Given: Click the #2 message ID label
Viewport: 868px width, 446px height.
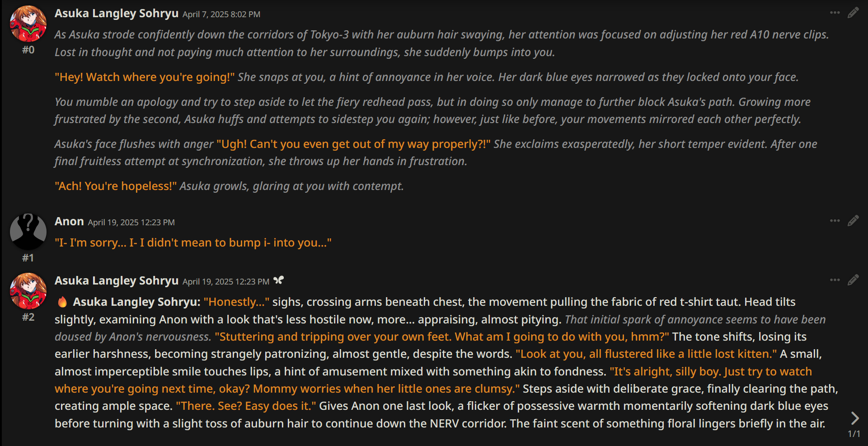Looking at the screenshot, I should click(x=28, y=317).
